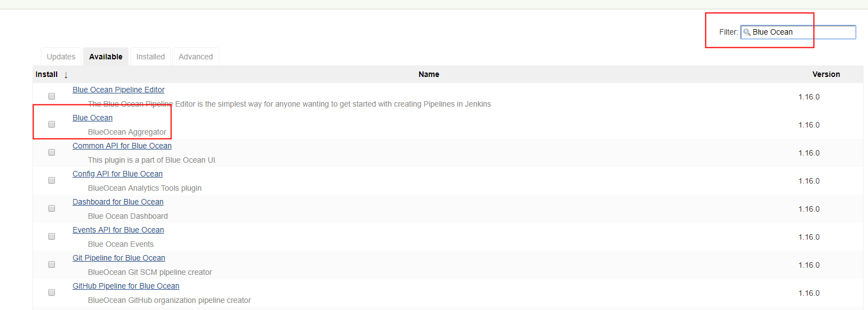868x310 pixels.
Task: Open Git Pipeline for Blue Ocean link
Action: click(119, 258)
